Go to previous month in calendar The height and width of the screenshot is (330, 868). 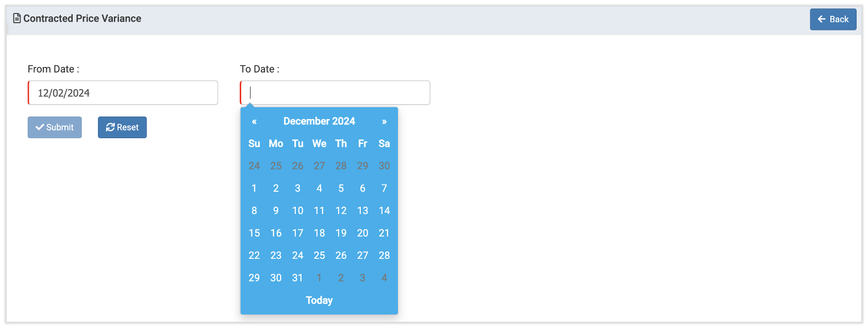254,122
